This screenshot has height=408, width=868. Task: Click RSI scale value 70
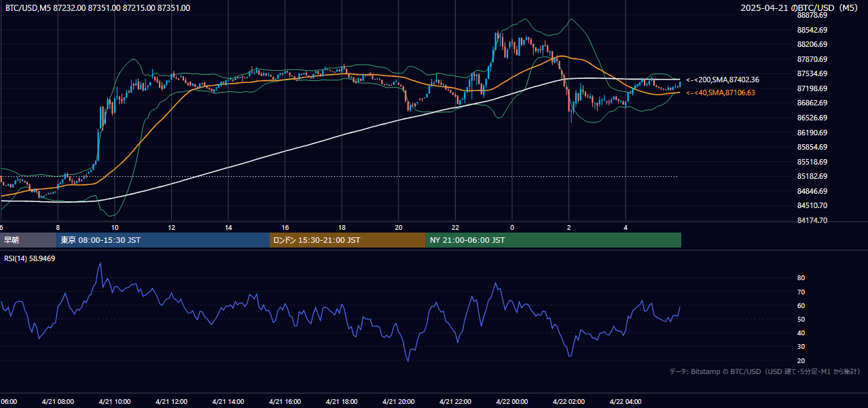(x=801, y=292)
